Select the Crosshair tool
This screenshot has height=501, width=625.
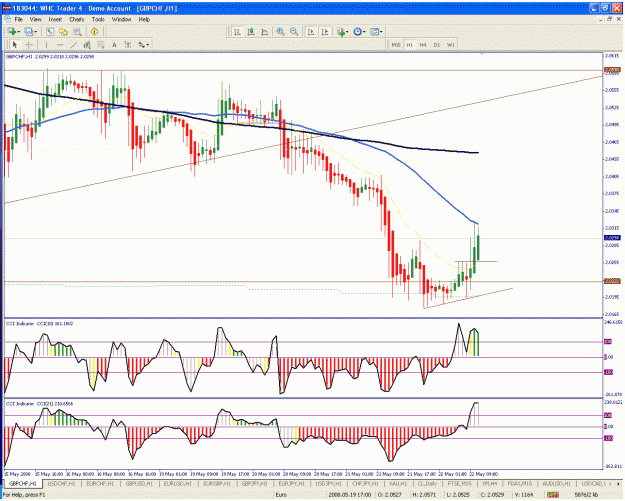(x=29, y=45)
